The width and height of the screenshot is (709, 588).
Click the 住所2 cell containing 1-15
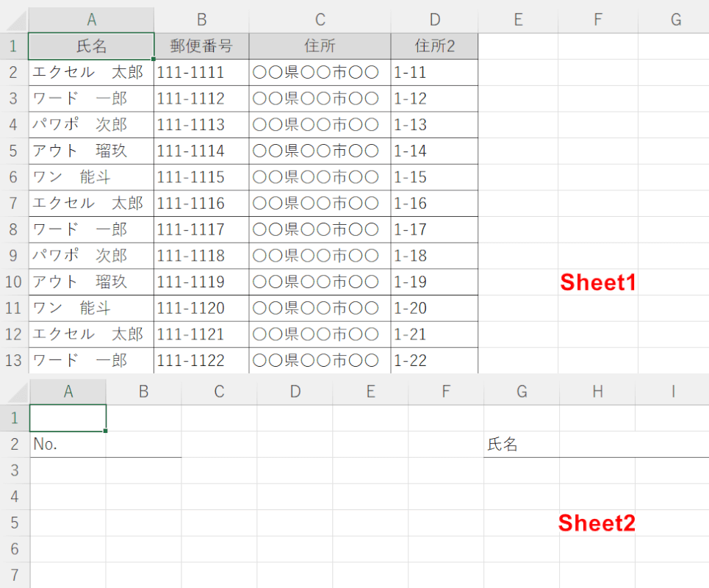click(434, 177)
